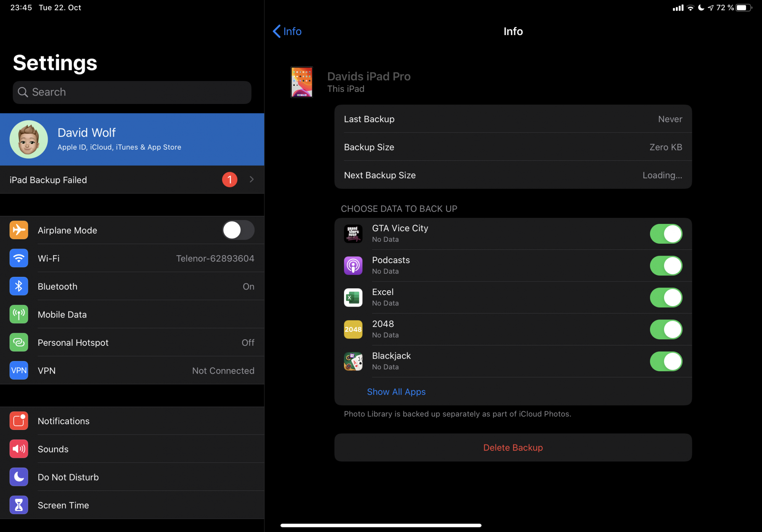This screenshot has width=762, height=532.
Task: Tap the GTA Vice City app icon
Action: point(353,233)
